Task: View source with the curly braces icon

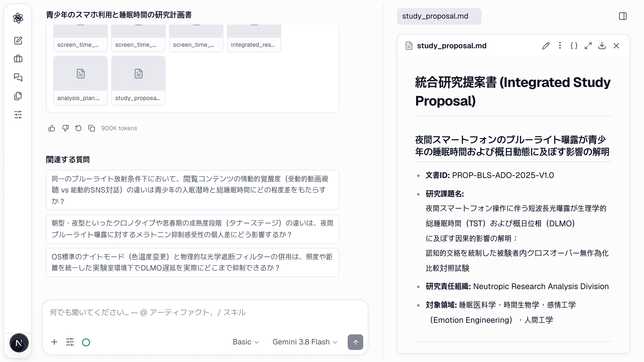Action: click(x=574, y=46)
